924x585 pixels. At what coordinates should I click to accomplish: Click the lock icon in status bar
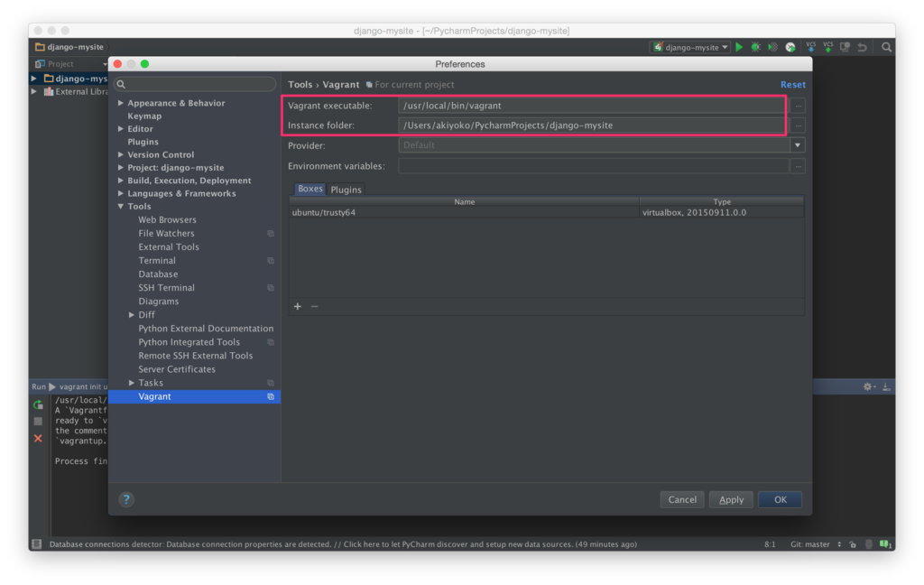(853, 544)
